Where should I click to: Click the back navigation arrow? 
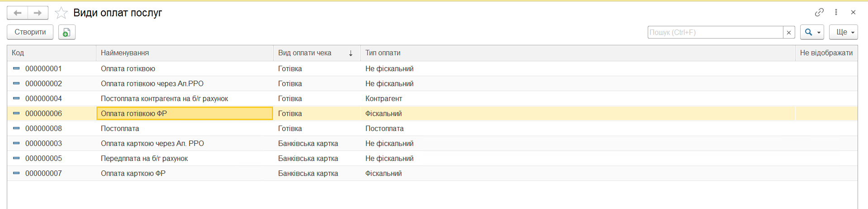(x=18, y=13)
